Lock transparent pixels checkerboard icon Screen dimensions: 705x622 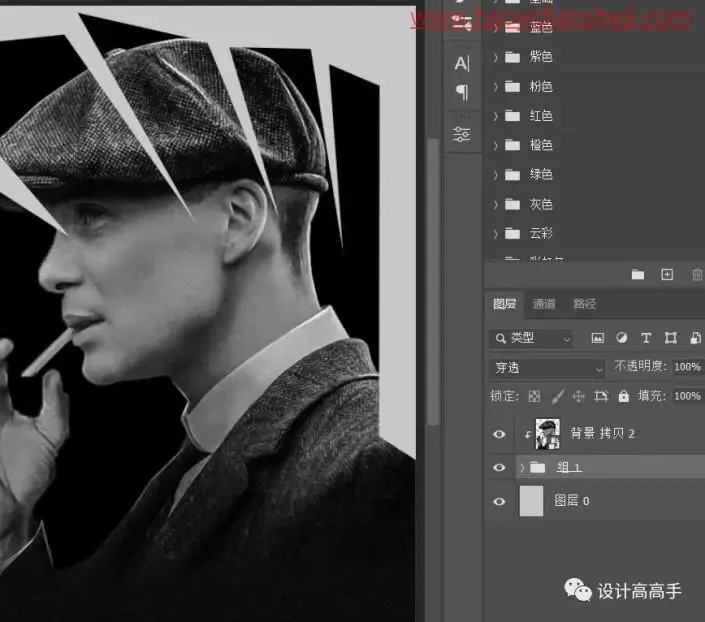tap(534, 396)
